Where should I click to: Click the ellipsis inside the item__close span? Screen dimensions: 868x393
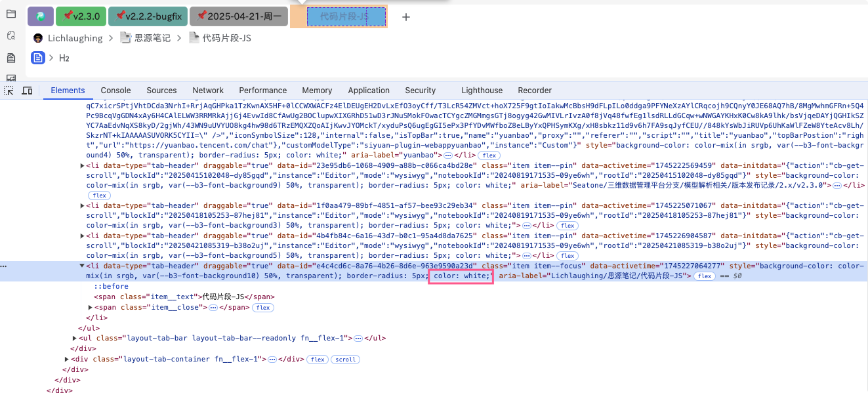point(213,307)
